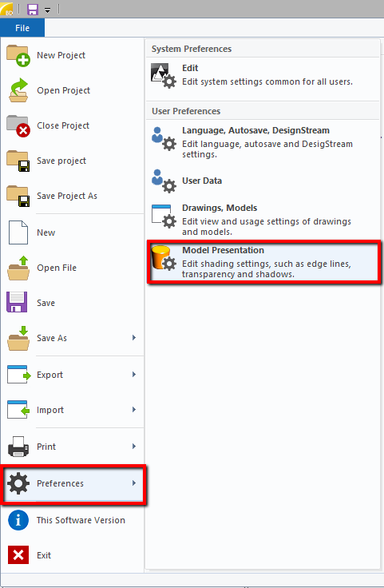
Task: Expand the Import submenu arrow
Action: [x=134, y=410]
